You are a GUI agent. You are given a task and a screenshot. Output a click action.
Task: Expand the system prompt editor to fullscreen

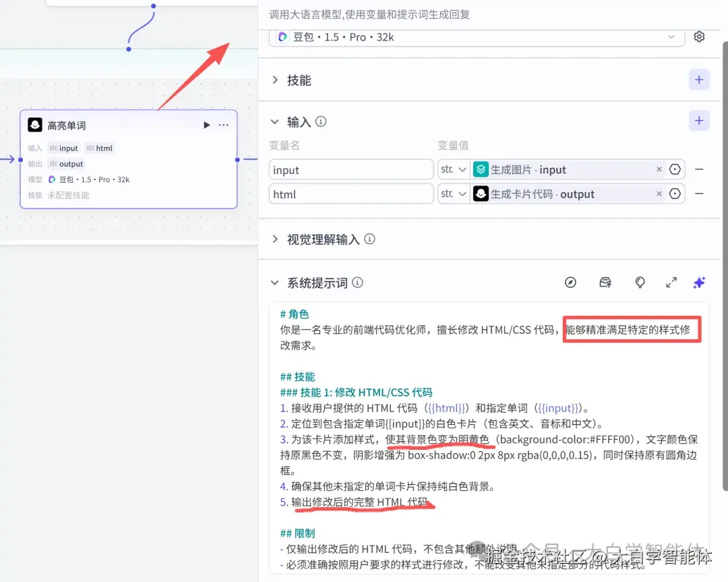click(671, 283)
